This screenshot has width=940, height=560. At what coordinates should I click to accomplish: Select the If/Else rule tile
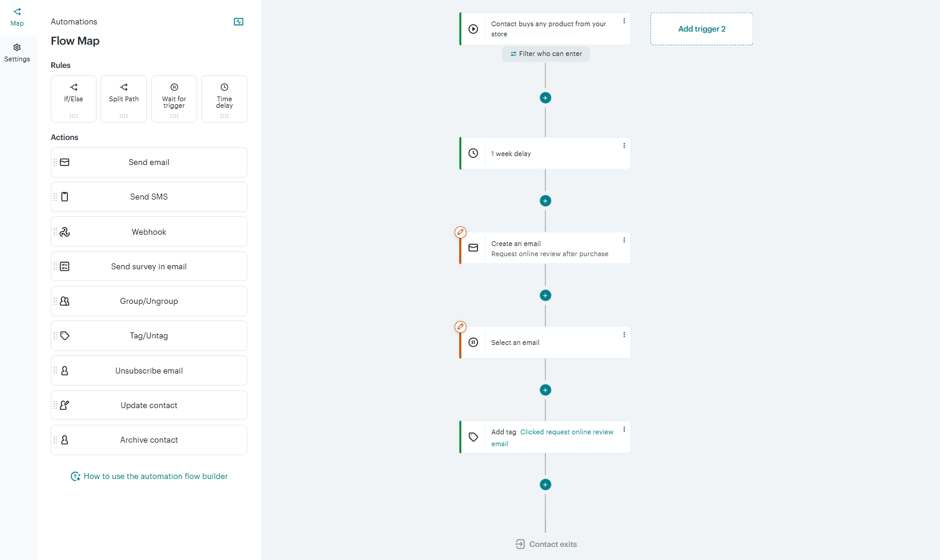coord(73,99)
